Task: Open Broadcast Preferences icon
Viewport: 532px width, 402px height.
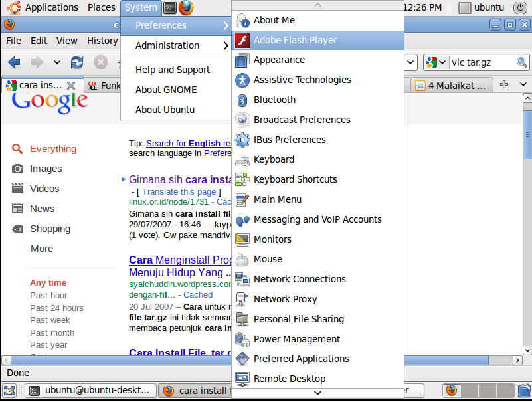Action: click(242, 120)
